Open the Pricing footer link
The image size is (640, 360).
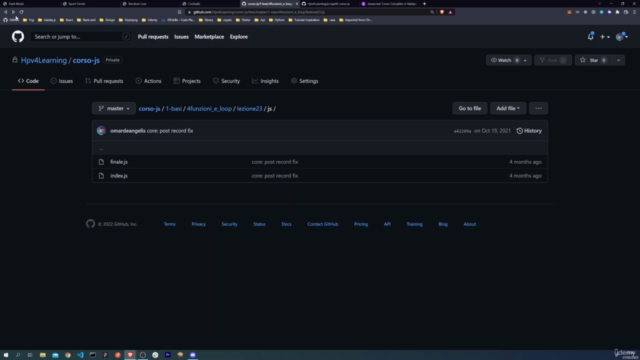click(361, 224)
